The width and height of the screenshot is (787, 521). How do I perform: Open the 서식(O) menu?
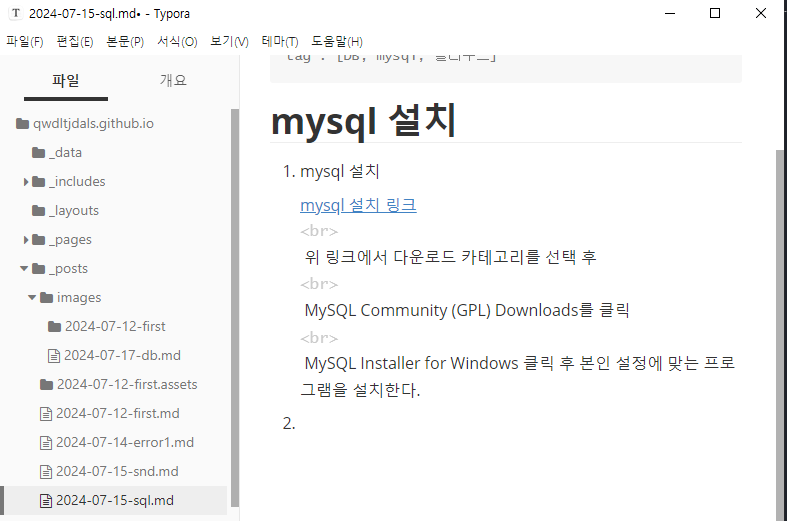point(177,42)
